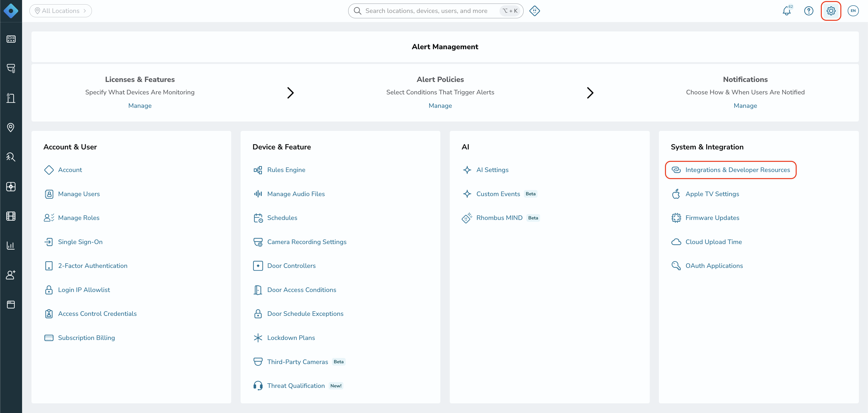Open Camera Recording Settings

coord(307,242)
